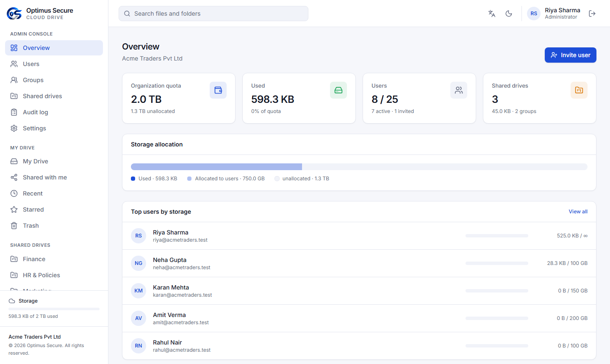Click Neha Gupta's NG avatar
Image resolution: width=610 pixels, height=364 pixels.
(139, 263)
